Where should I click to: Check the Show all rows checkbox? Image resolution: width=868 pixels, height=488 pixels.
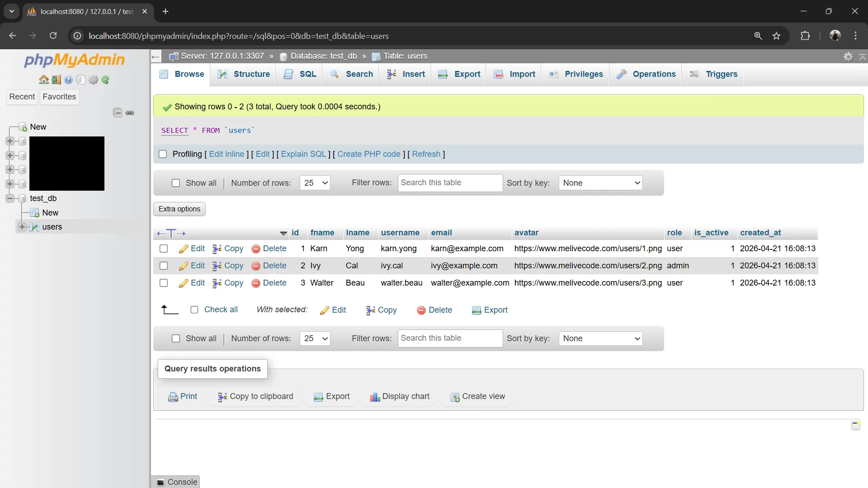176,183
